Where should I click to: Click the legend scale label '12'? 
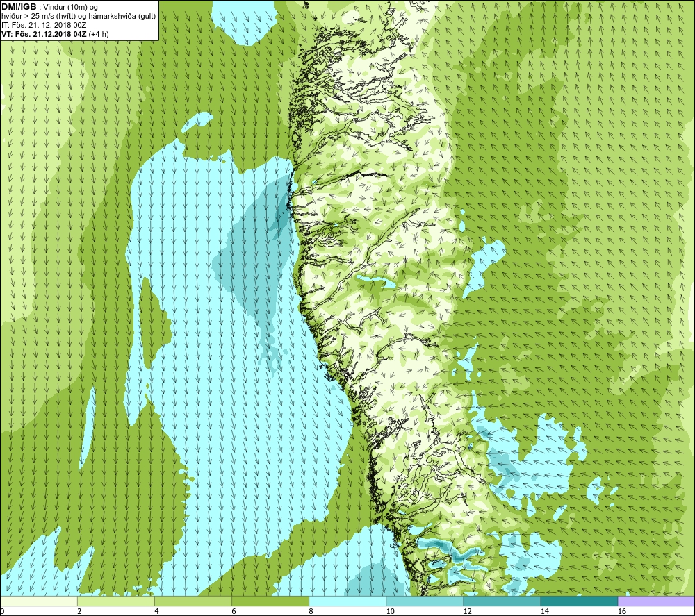click(x=467, y=612)
